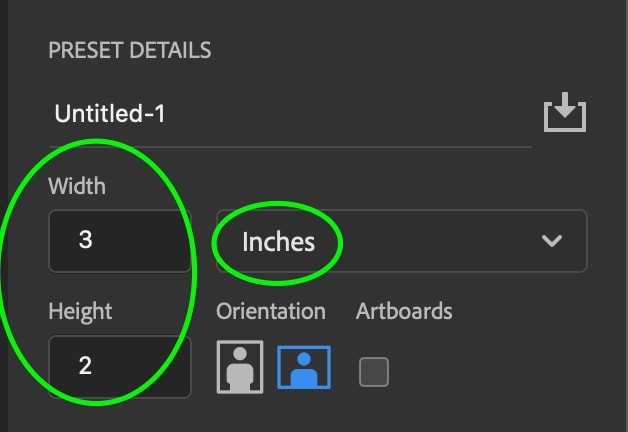Click the PRESET DETAILS heading
Viewport: 628px width, 432px height.
130,50
